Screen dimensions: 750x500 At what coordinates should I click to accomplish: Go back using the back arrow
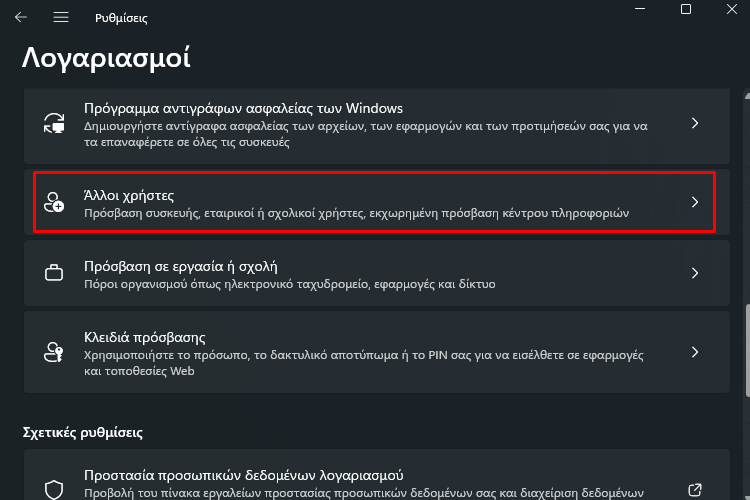pyautogui.click(x=21, y=18)
